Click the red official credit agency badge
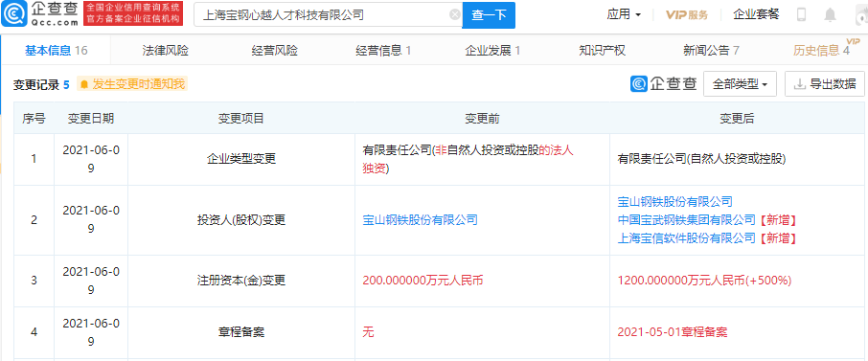Image resolution: width=868 pixels, height=361 pixels. point(133,14)
